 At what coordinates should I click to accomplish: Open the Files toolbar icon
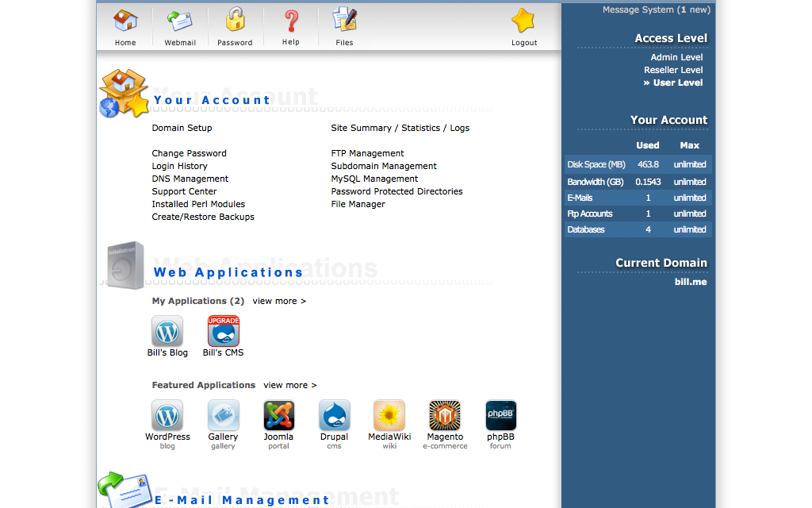[344, 20]
